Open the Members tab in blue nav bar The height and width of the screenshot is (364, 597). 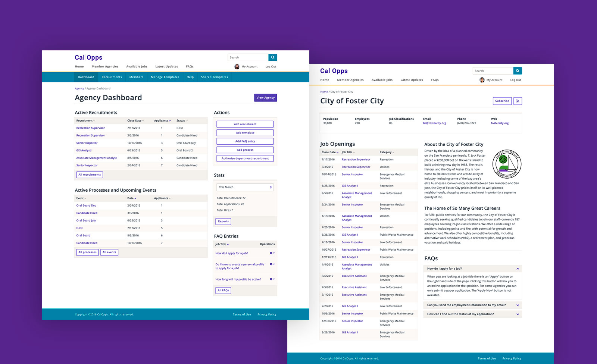coord(137,77)
